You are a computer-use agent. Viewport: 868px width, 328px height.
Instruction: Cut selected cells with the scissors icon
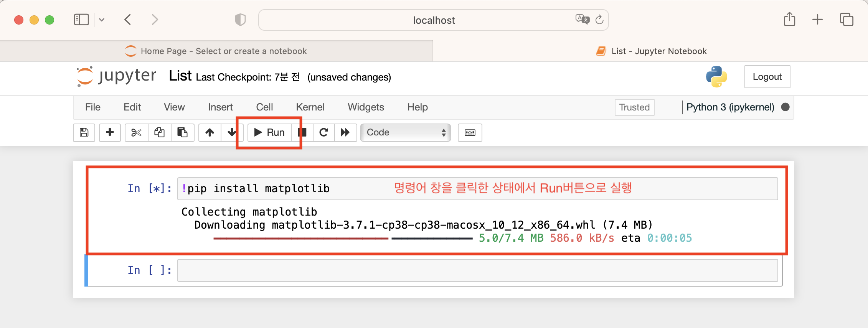point(136,132)
